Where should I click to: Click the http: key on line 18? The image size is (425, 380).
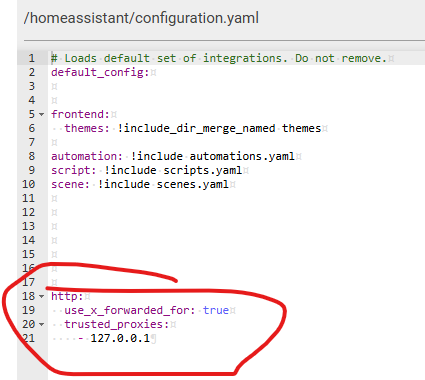[67, 296]
